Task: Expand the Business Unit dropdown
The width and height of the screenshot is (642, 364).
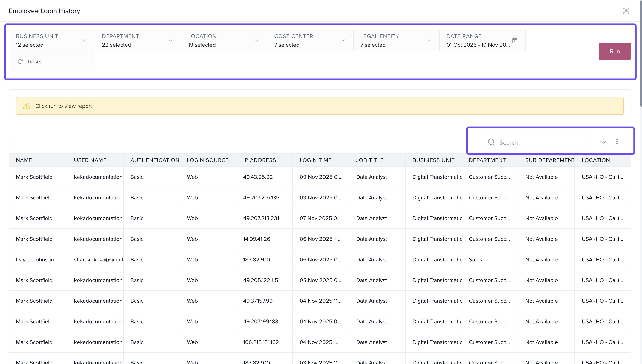Action: pyautogui.click(x=84, y=40)
